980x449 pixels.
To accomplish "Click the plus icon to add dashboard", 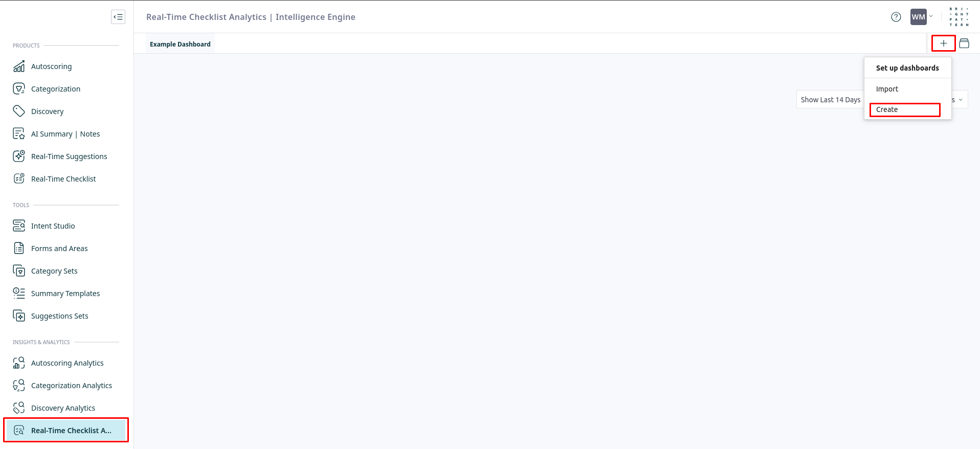I will coord(943,43).
